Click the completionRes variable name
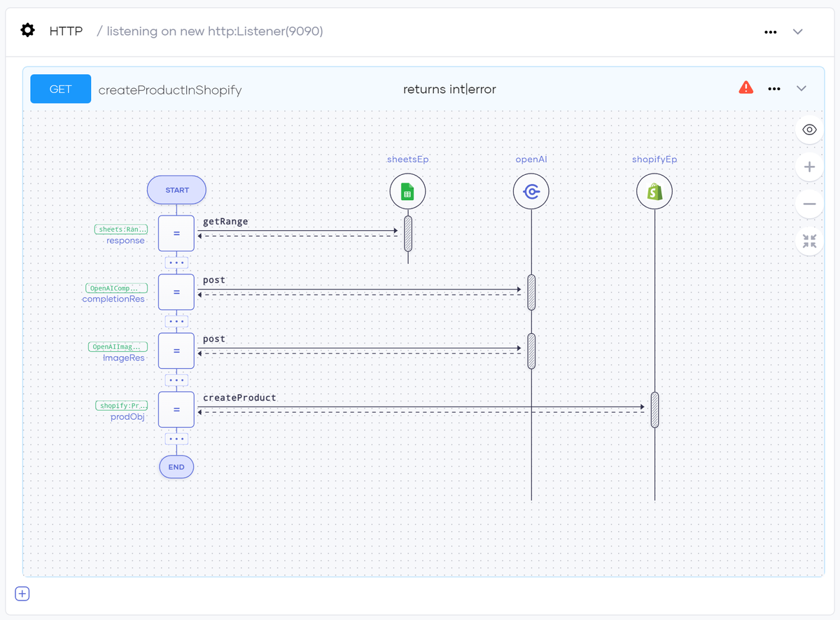Screen dimensions: 840x620 click(113, 300)
